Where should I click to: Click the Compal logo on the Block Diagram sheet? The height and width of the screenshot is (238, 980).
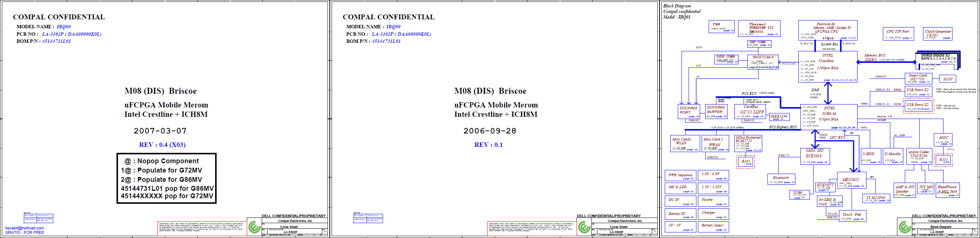point(905,227)
